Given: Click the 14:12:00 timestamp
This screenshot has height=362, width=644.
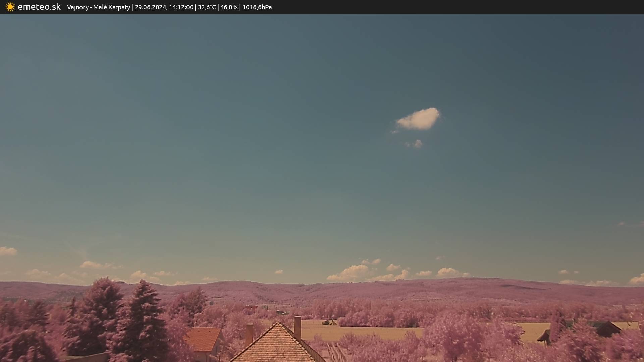Looking at the screenshot, I should [x=181, y=7].
